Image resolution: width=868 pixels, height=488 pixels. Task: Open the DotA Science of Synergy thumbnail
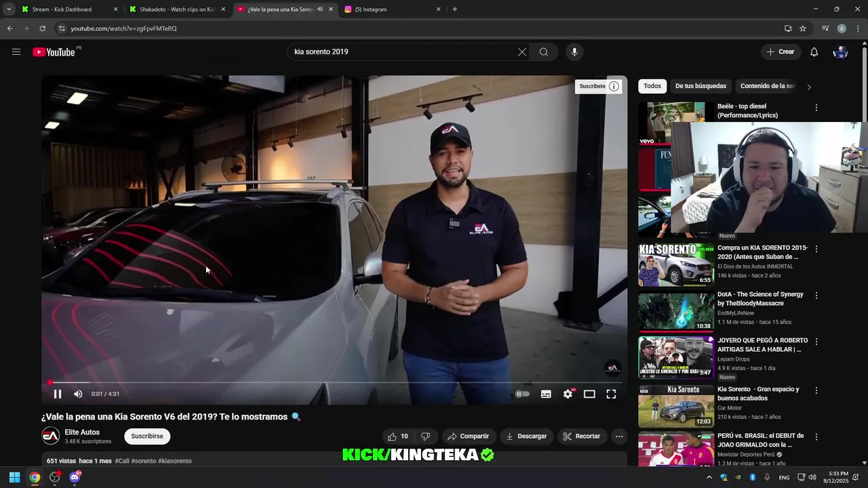[676, 311]
